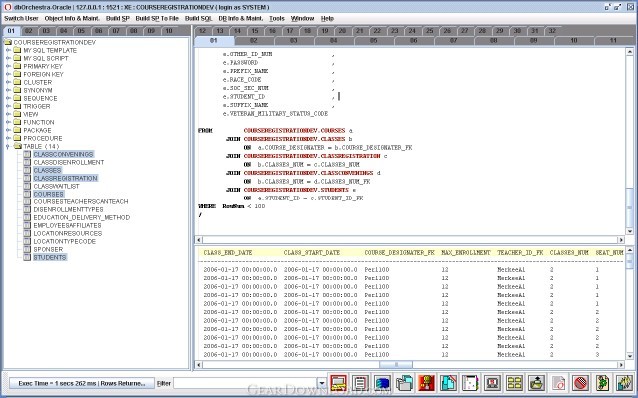Open the Help menu

coord(327,18)
